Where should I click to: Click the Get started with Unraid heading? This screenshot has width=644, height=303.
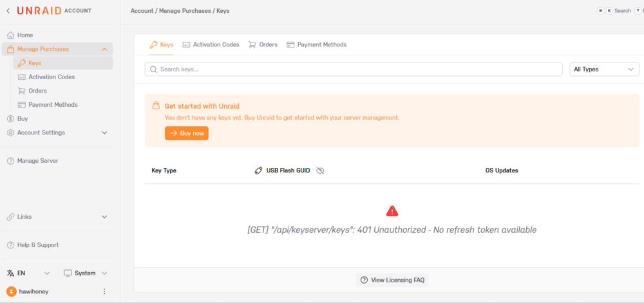(202, 106)
